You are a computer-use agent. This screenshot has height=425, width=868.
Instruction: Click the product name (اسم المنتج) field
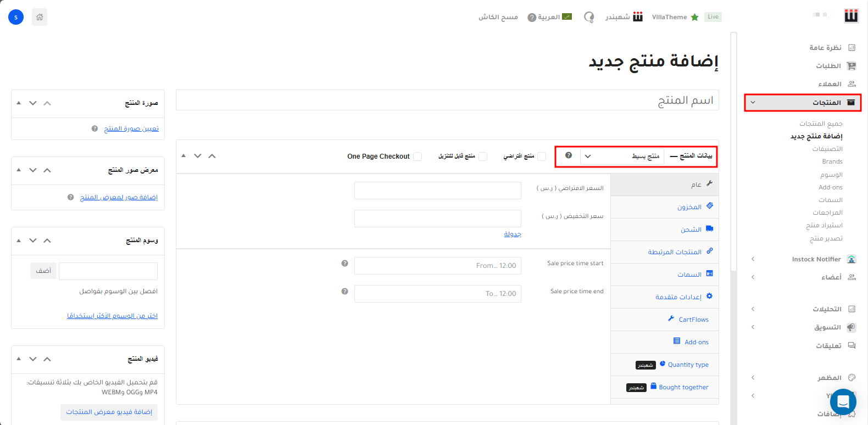click(x=447, y=100)
